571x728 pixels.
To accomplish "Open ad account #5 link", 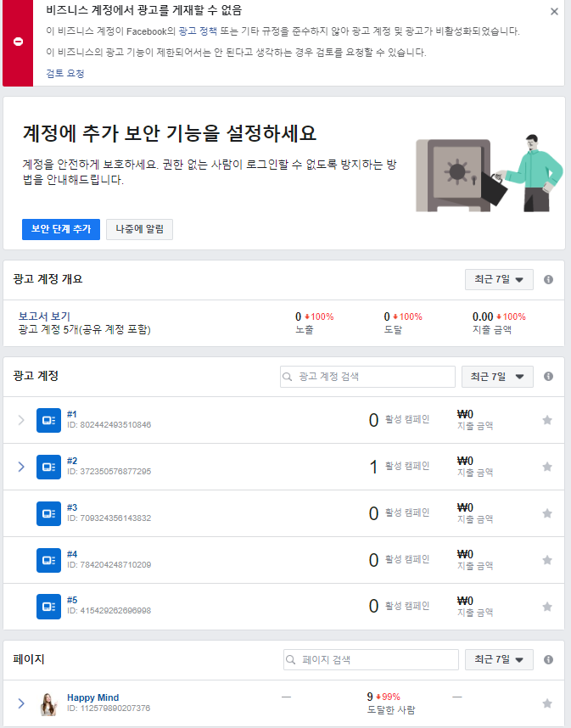I will [72, 600].
